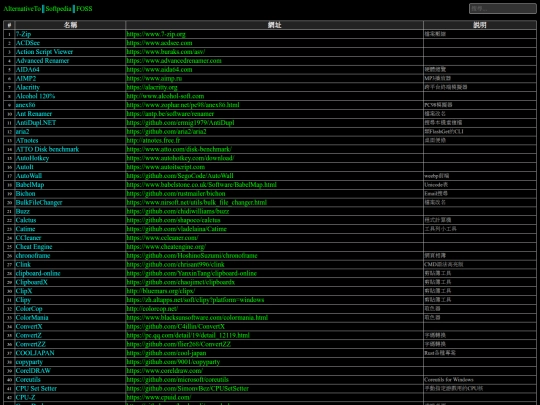The image size is (540, 405).
Task: Open the aida64.com link
Action: (x=159, y=70)
